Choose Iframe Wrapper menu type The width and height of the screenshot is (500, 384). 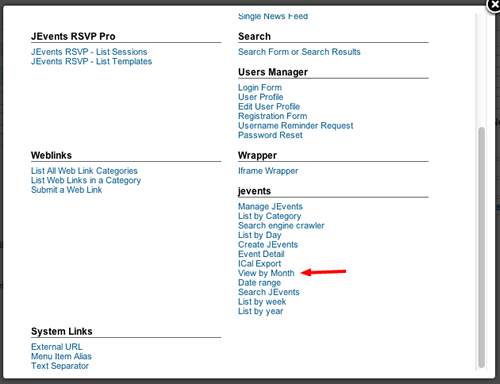268,171
